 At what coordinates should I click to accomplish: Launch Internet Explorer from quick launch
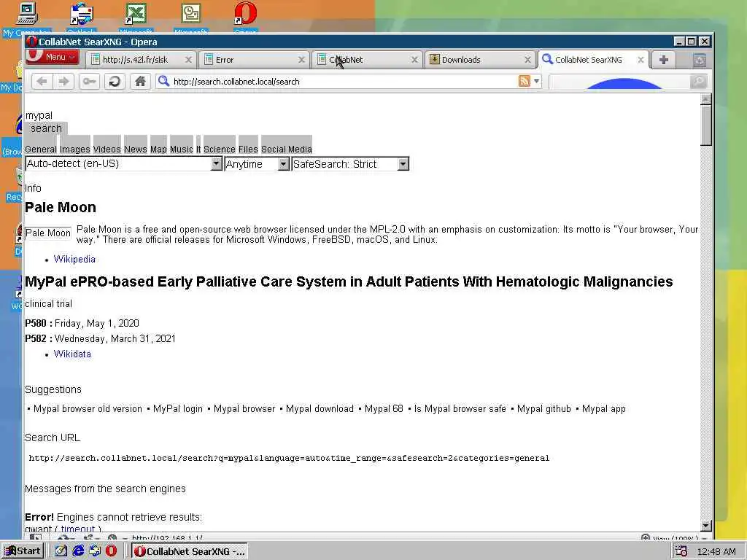click(x=78, y=551)
